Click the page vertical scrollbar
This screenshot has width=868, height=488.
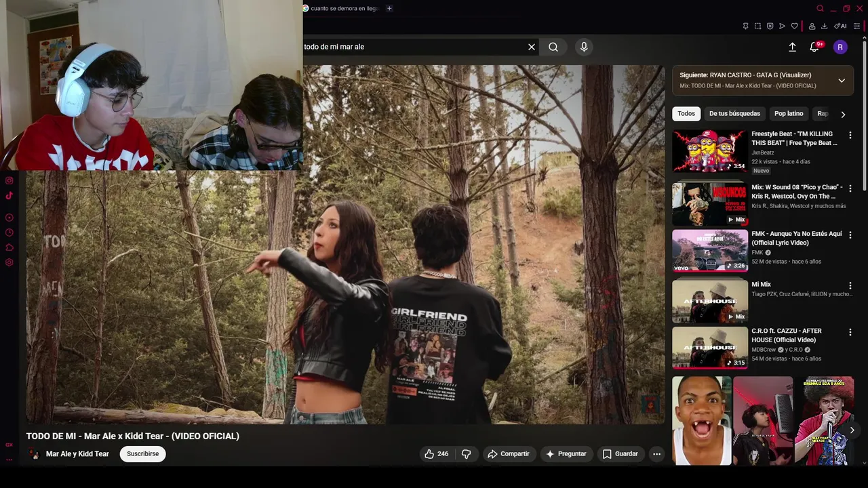pyautogui.click(x=865, y=115)
